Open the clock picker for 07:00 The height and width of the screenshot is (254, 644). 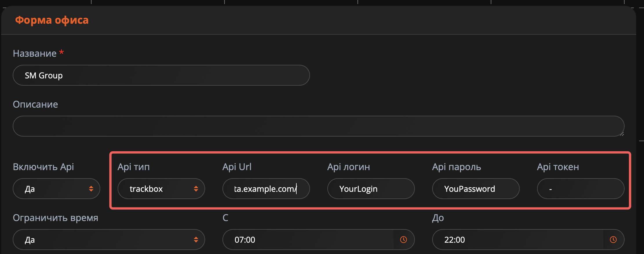tap(404, 240)
